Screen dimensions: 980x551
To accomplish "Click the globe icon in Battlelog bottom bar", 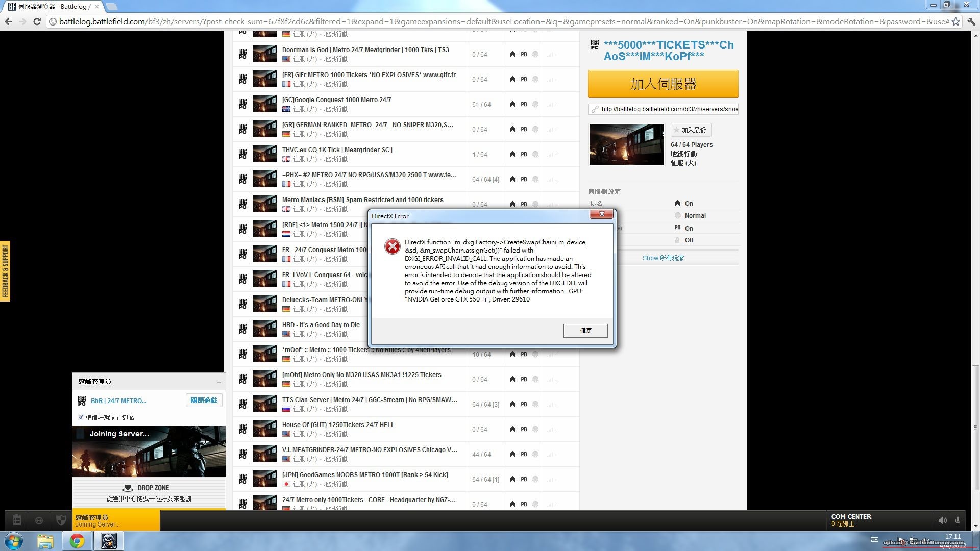I will [x=39, y=520].
